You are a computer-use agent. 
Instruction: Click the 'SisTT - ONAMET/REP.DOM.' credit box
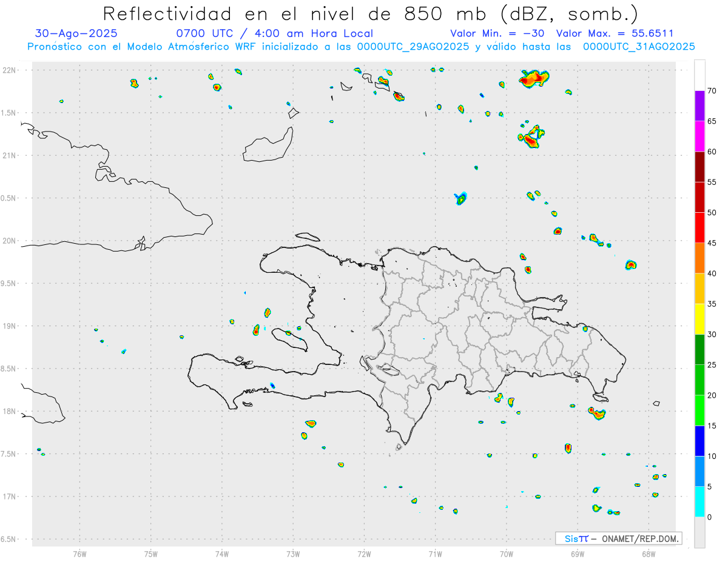[x=618, y=538]
